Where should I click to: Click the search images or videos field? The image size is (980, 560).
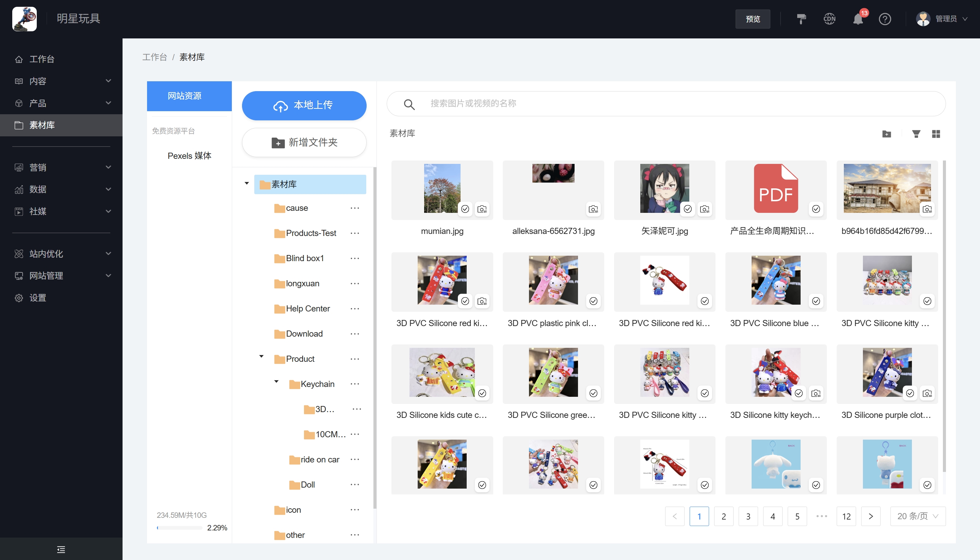[x=666, y=103]
